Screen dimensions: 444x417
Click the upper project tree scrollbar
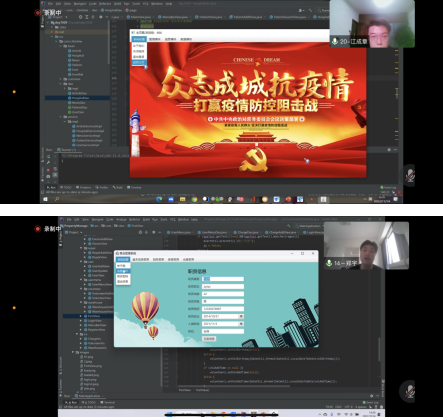109,43
